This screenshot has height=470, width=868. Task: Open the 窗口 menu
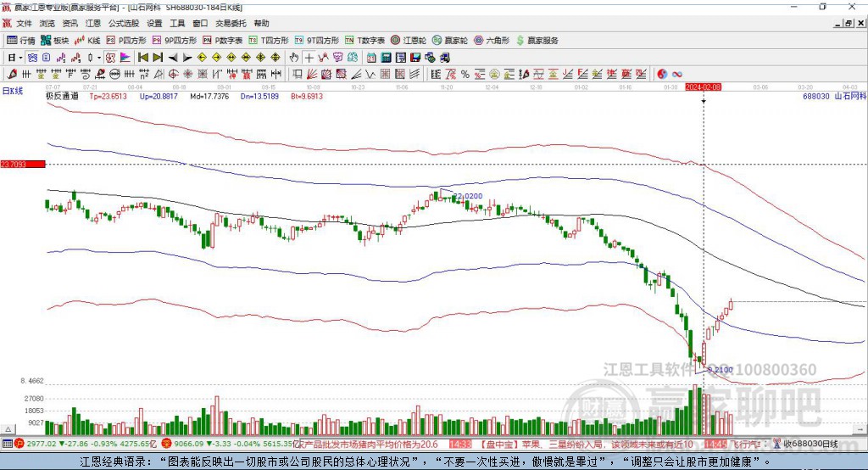coord(200,23)
